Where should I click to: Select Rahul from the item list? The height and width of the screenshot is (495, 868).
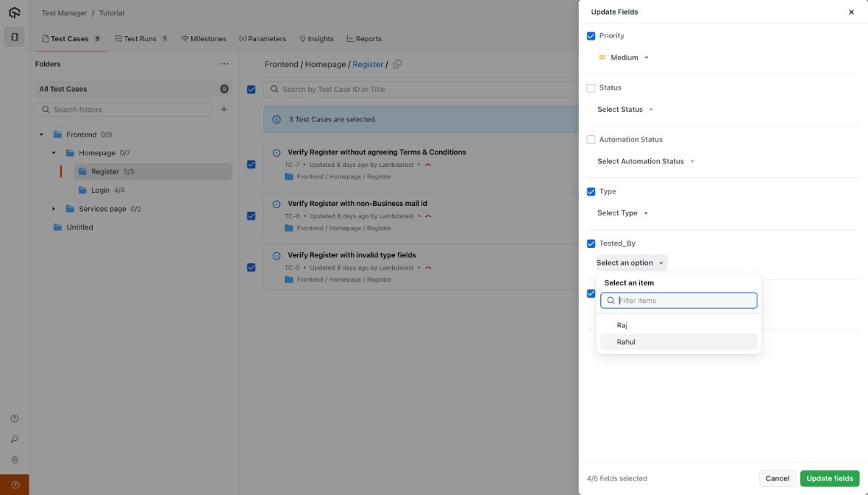click(626, 342)
